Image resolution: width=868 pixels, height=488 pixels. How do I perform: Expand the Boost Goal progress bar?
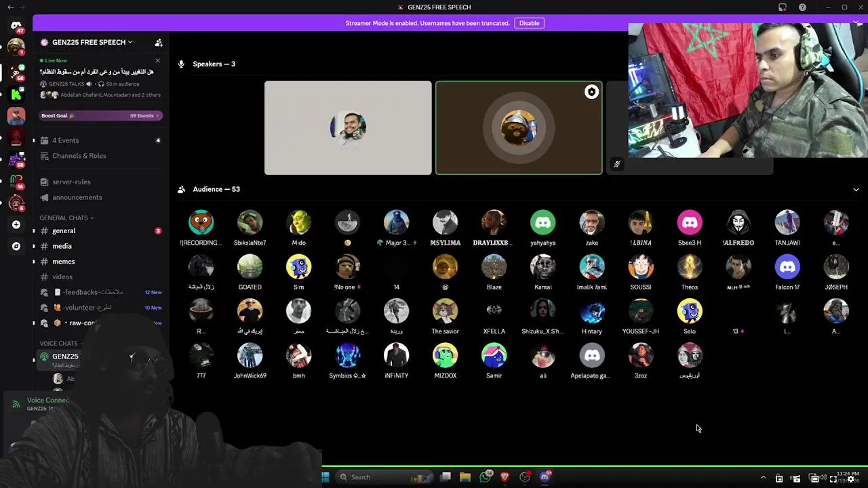tap(100, 116)
